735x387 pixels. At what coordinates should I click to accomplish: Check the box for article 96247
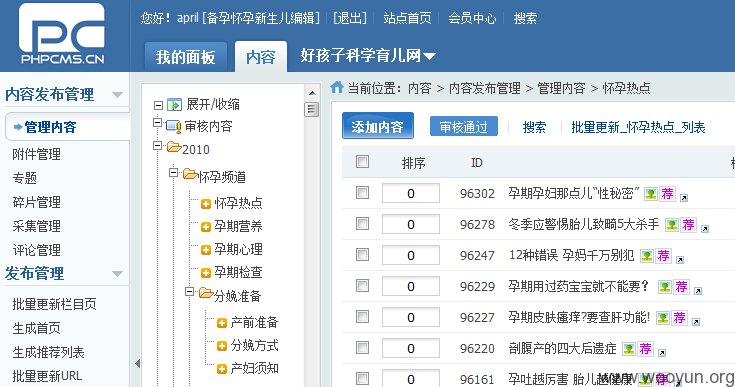coord(362,254)
